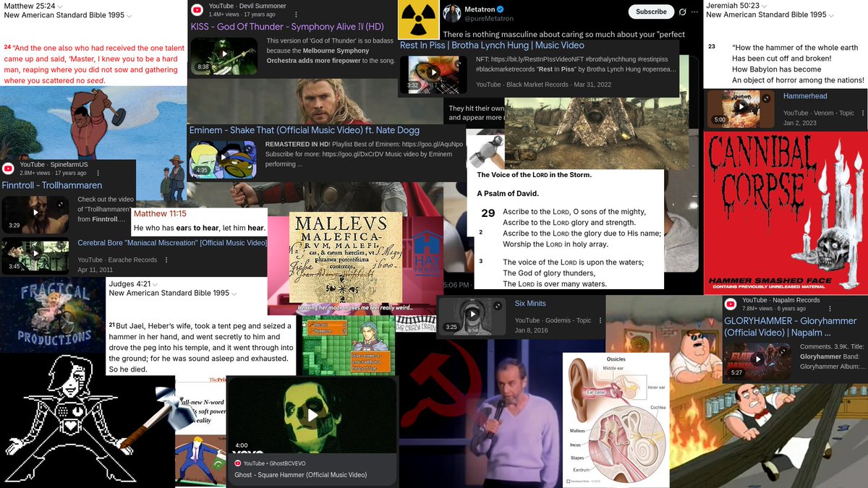Expand the chevron next to Jeremiah 50:23

764,6
